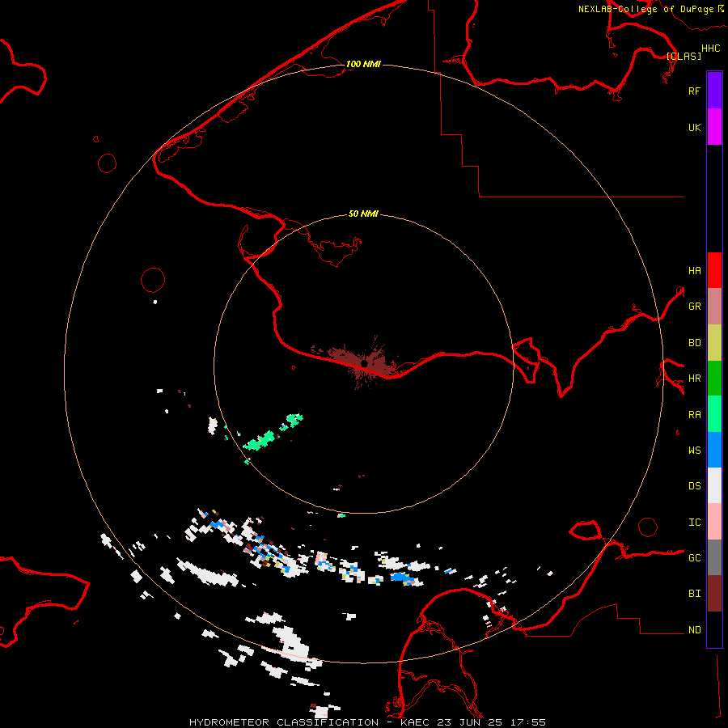Click the dark red BI swatch
Viewport: 728px width, 728px height.
tap(714, 594)
